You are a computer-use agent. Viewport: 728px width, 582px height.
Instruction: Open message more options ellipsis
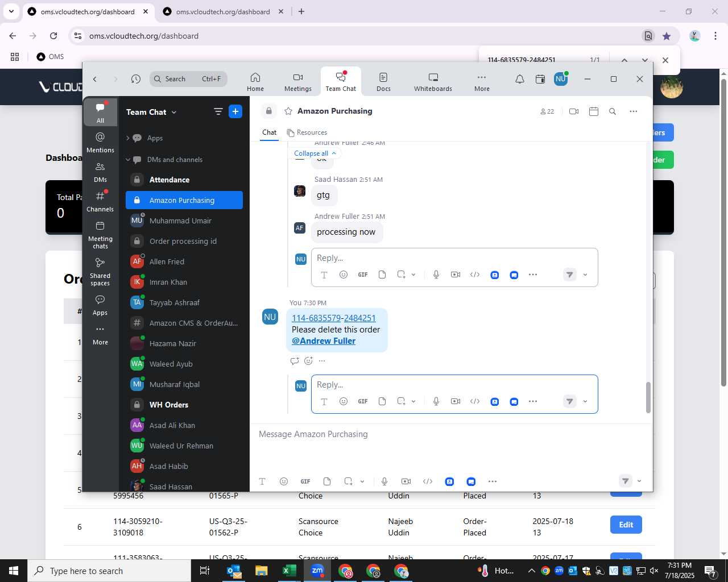pos(322,360)
